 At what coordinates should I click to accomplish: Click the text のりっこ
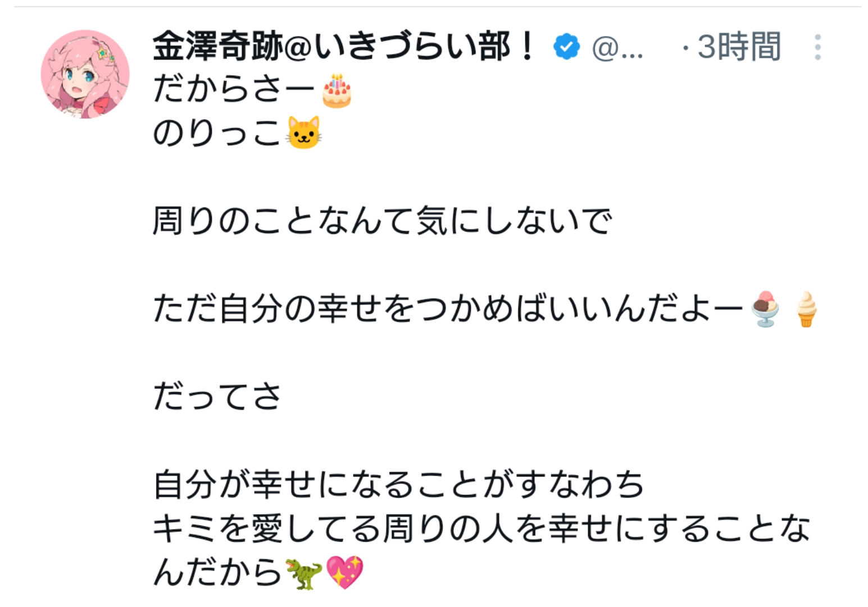click(217, 134)
